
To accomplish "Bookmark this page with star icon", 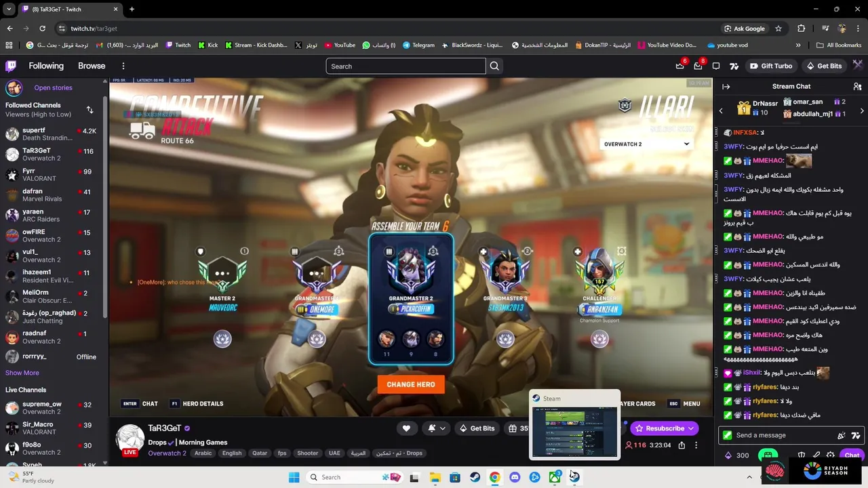I will [778, 28].
